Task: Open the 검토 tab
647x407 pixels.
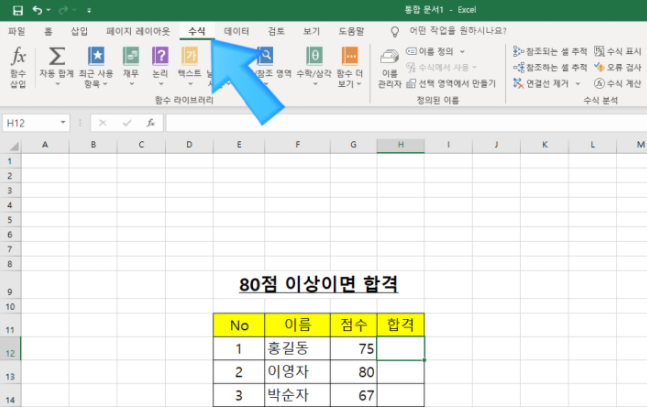Action: 276,31
